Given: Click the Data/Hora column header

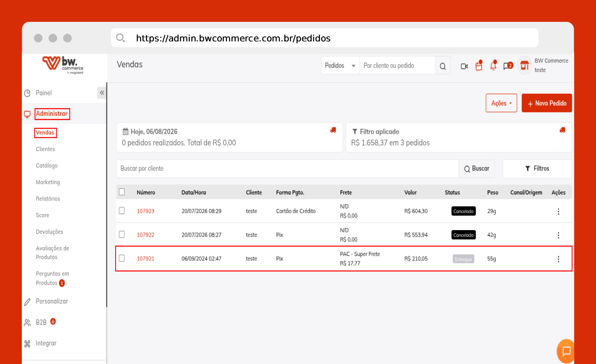Looking at the screenshot, I should coord(194,192).
